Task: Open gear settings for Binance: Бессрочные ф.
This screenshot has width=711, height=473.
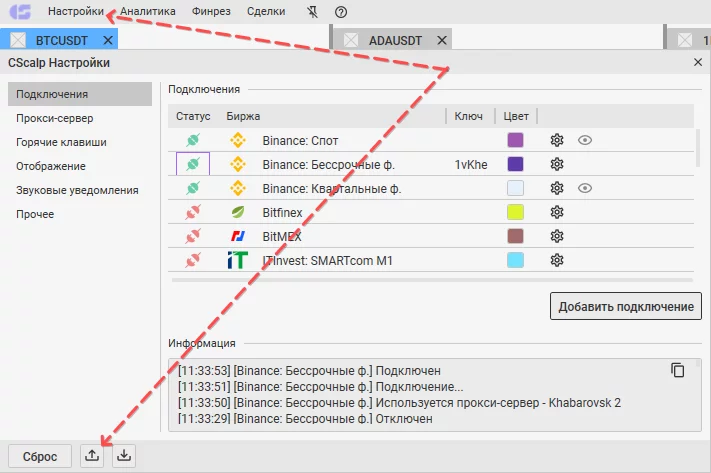Action: pyautogui.click(x=557, y=164)
